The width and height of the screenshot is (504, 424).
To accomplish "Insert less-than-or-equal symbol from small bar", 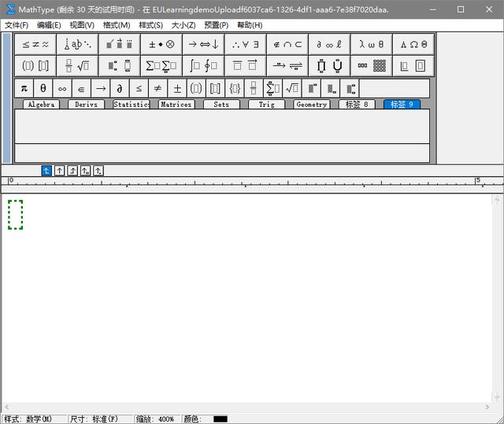I will coord(139,88).
